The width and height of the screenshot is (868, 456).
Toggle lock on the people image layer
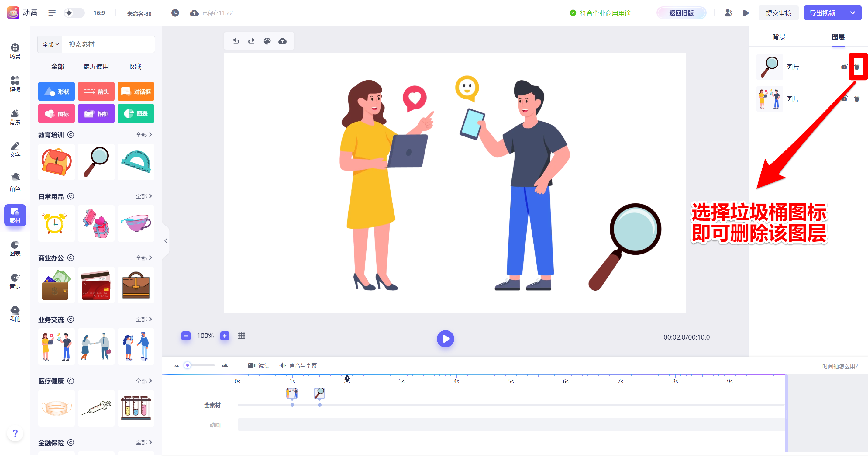click(x=844, y=98)
